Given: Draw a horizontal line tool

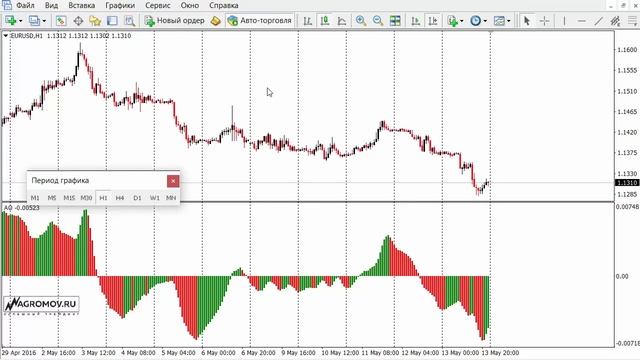Looking at the screenshot, I should (x=582, y=20).
